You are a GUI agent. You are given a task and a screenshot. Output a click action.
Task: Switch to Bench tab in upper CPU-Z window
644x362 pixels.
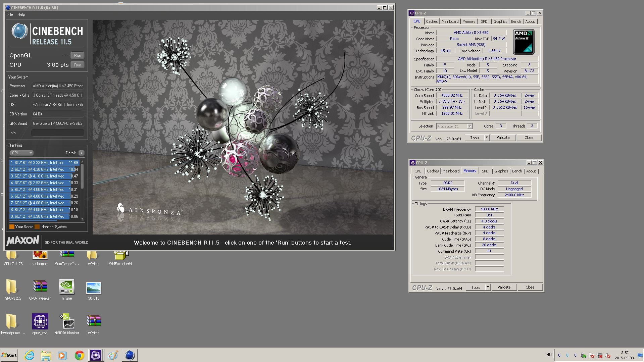tap(516, 21)
